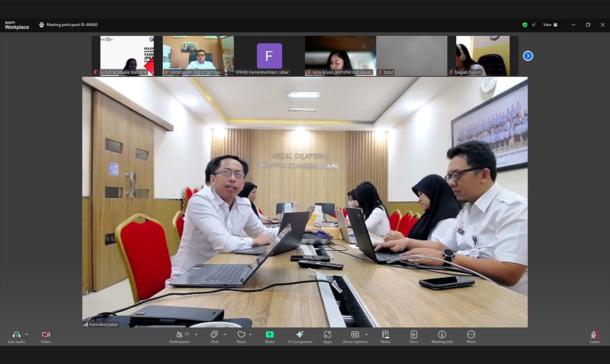Open the Notes icon
This screenshot has height=364, width=610.
tap(385, 335)
